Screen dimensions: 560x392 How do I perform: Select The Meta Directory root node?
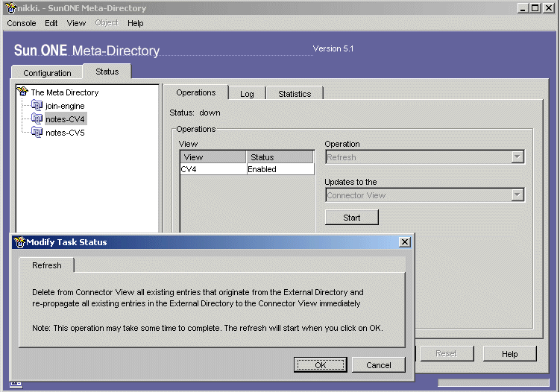(x=65, y=92)
